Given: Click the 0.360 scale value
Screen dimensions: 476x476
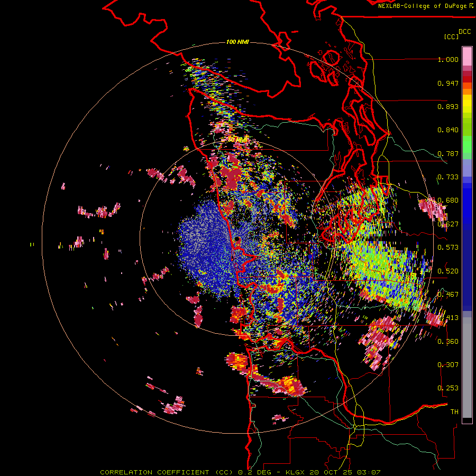Looking at the screenshot, I should 448,342.
